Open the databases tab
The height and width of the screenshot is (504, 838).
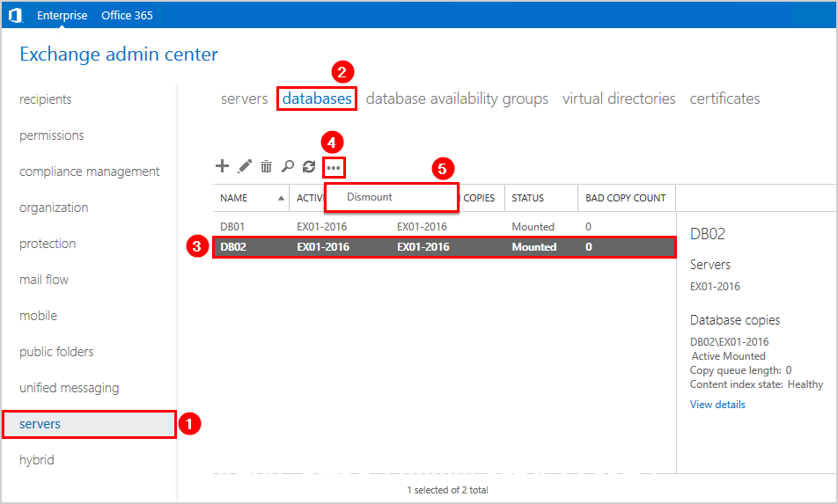click(317, 99)
